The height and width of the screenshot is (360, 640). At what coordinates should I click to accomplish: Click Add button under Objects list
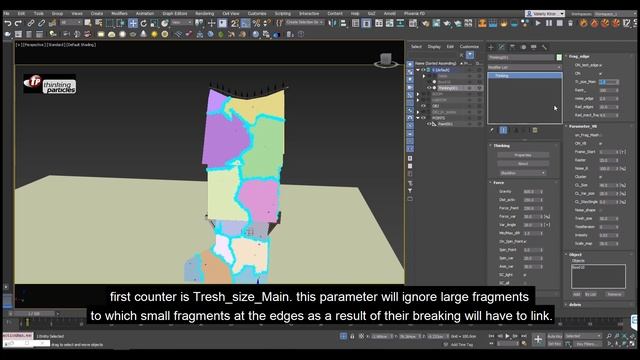click(576, 294)
